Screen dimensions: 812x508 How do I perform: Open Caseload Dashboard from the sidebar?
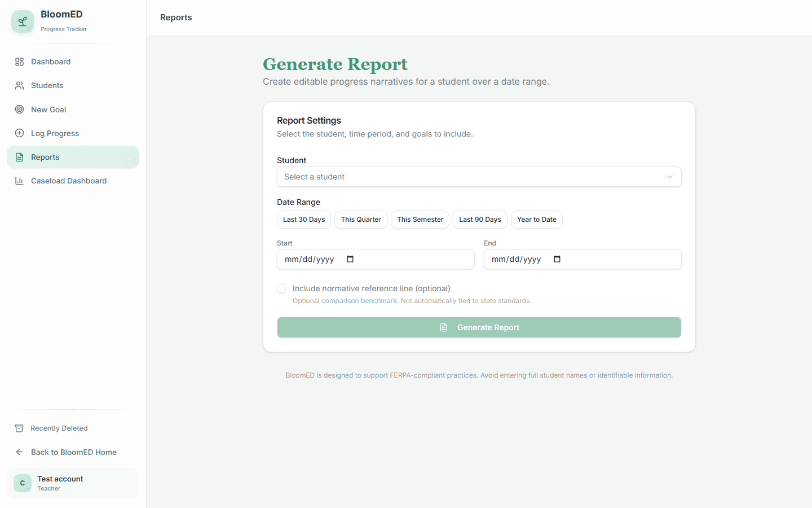(73, 181)
